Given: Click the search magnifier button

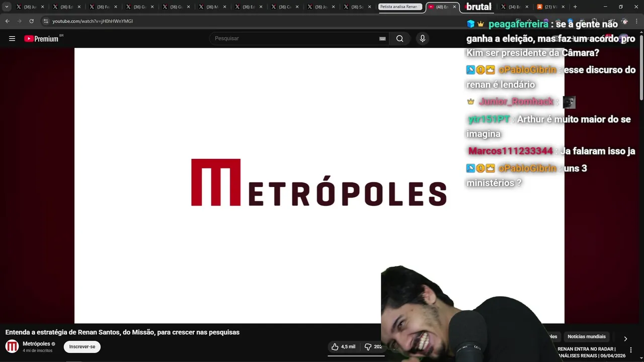Looking at the screenshot, I should point(399,39).
